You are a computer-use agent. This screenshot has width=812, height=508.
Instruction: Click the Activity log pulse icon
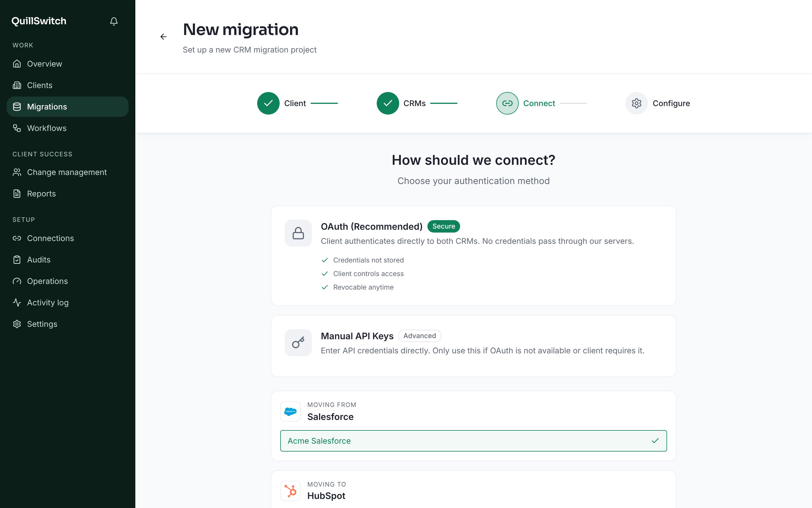point(17,303)
